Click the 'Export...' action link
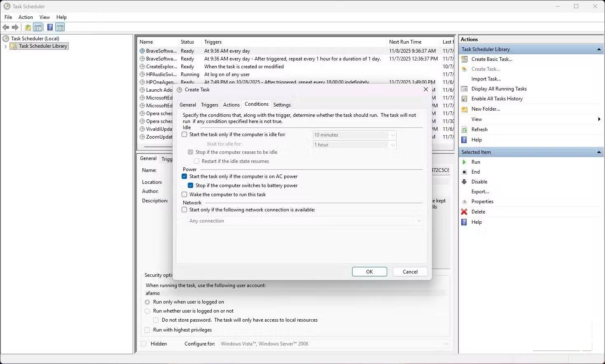Screen dimensions: 605x364 click(x=480, y=192)
